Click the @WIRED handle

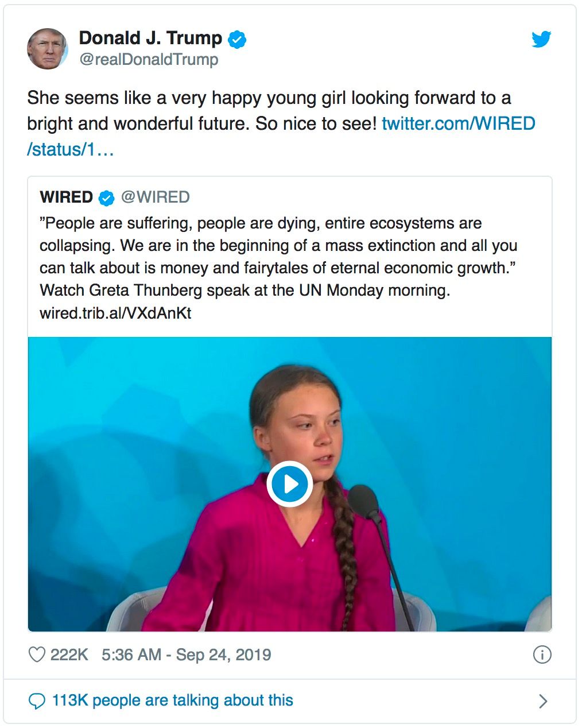pos(155,197)
